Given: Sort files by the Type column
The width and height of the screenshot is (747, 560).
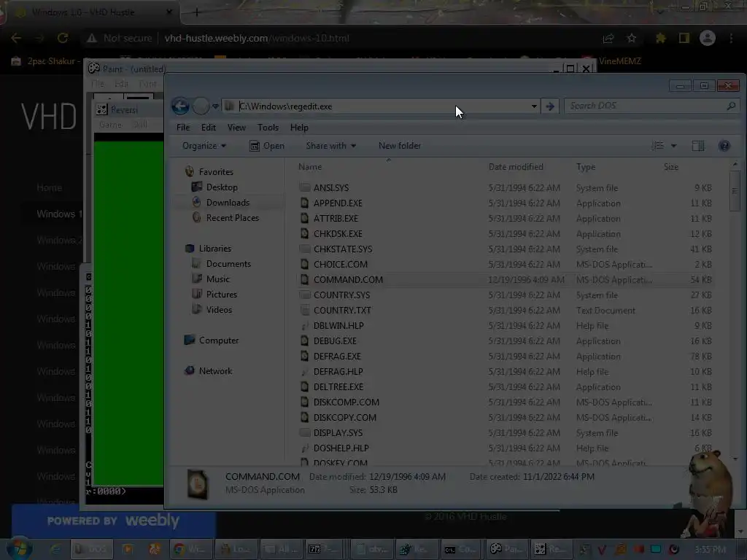Looking at the screenshot, I should (586, 167).
